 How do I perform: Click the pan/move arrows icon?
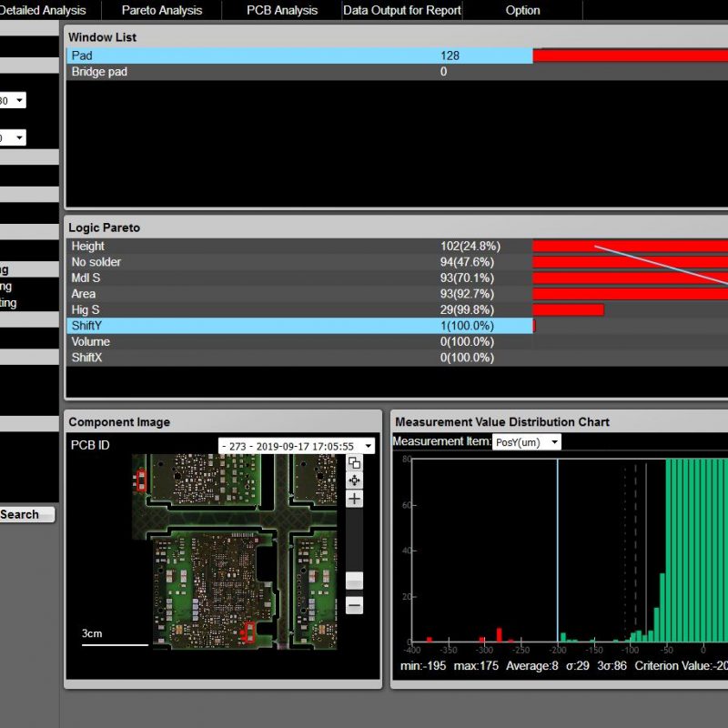(x=354, y=480)
